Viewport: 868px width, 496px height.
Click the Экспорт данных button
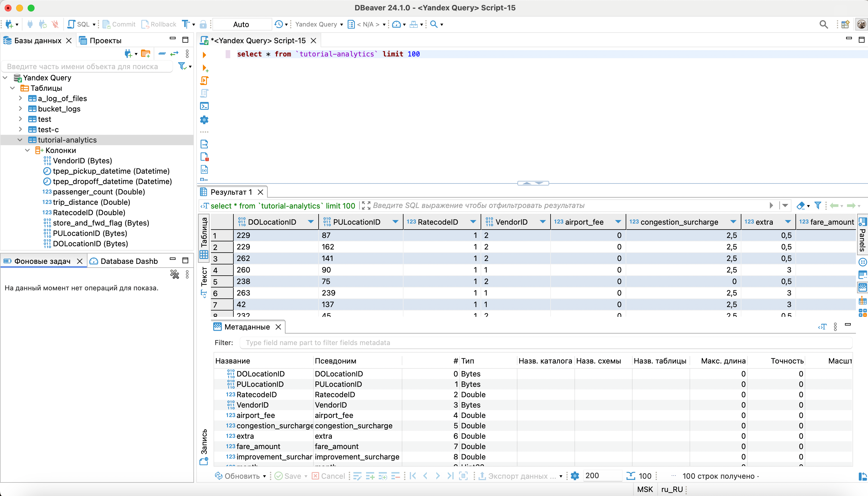pyautogui.click(x=517, y=476)
